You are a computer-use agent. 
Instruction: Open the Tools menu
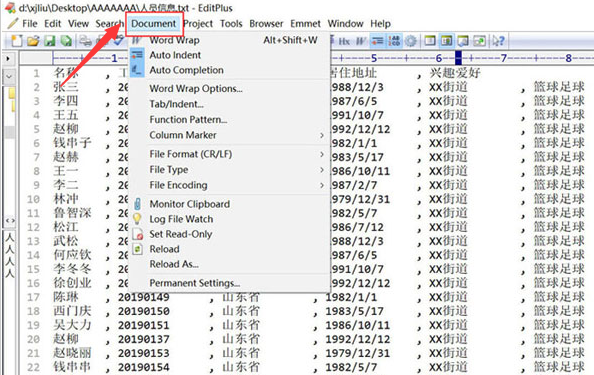click(x=231, y=23)
